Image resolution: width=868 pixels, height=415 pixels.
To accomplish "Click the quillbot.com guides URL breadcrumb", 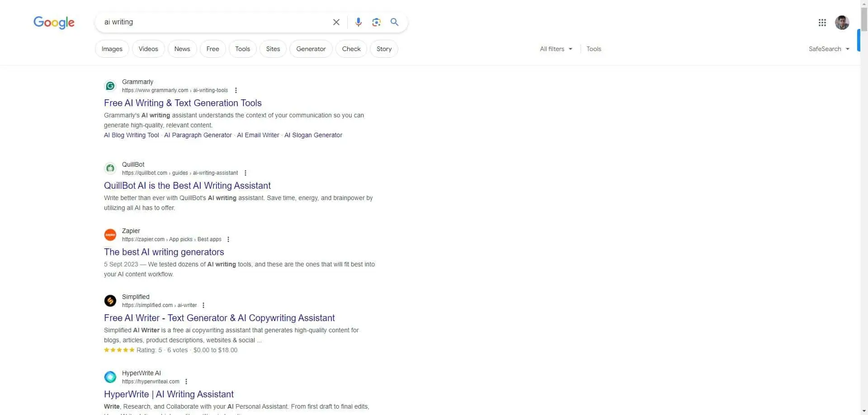I will [x=180, y=173].
